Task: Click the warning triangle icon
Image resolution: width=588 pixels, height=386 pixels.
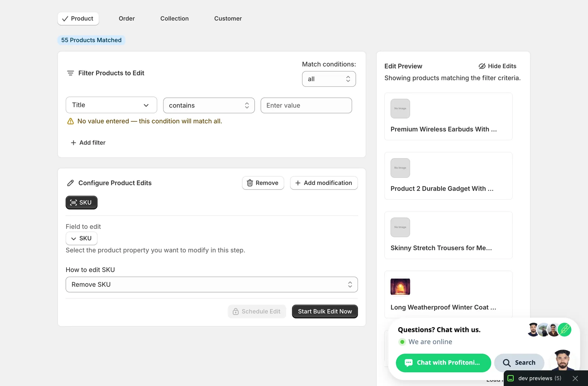Action: point(71,121)
